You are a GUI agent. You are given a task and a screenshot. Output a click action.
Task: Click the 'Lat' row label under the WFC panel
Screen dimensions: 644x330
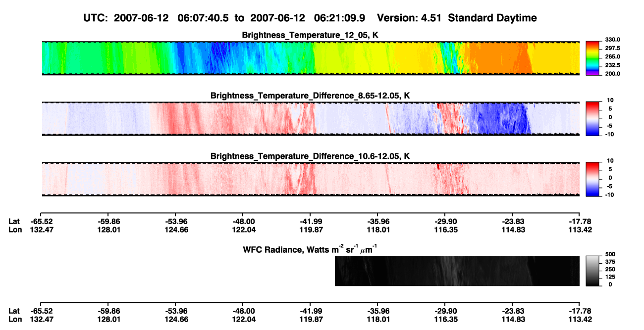[x=14, y=311]
